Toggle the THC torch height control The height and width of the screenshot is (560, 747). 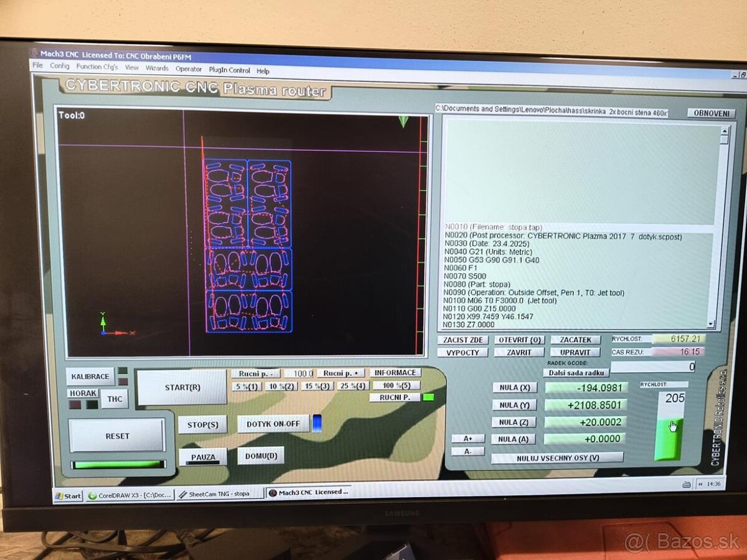pos(115,399)
